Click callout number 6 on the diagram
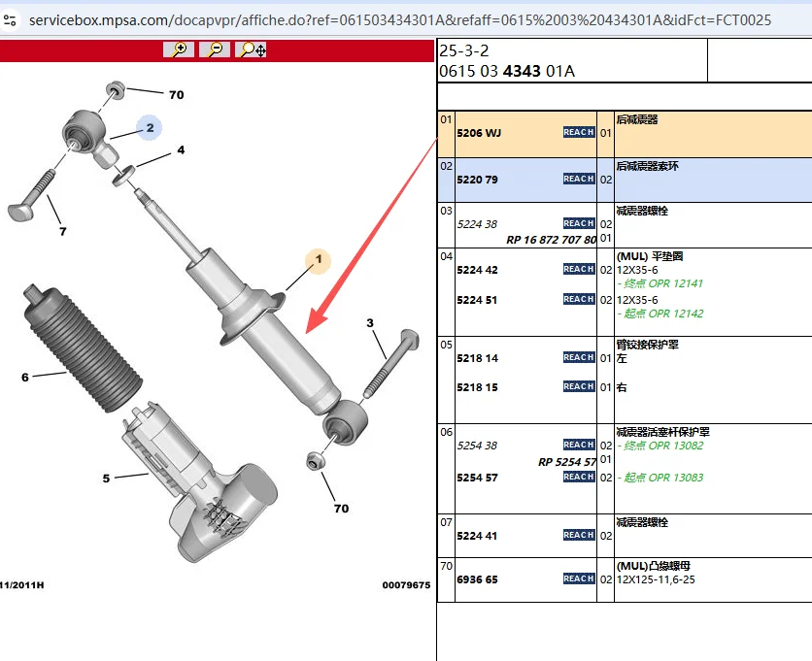 point(25,378)
